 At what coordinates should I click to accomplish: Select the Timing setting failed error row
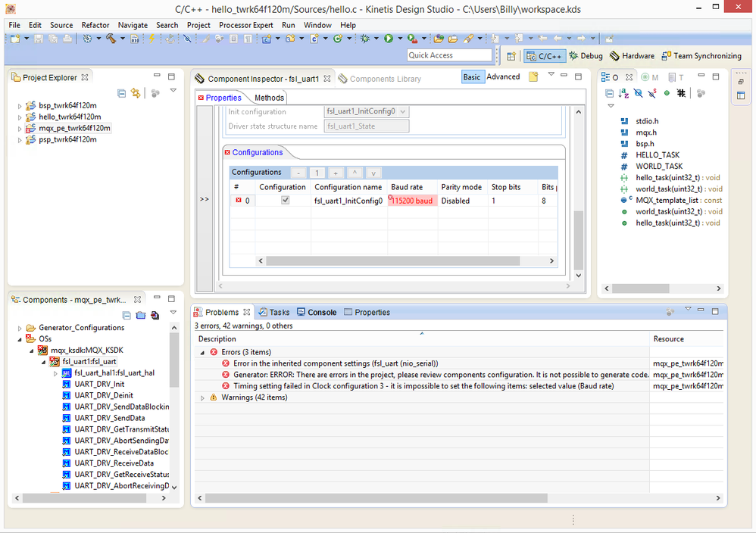tap(422, 386)
